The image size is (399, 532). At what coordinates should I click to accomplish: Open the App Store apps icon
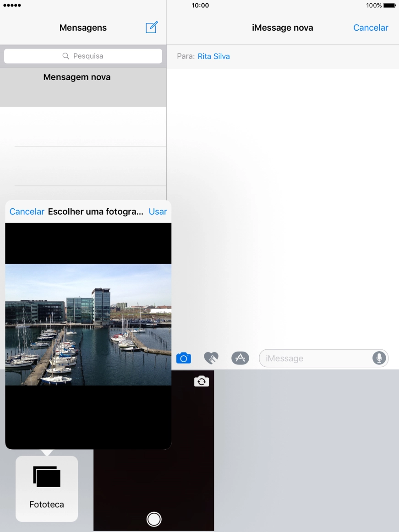(x=240, y=358)
